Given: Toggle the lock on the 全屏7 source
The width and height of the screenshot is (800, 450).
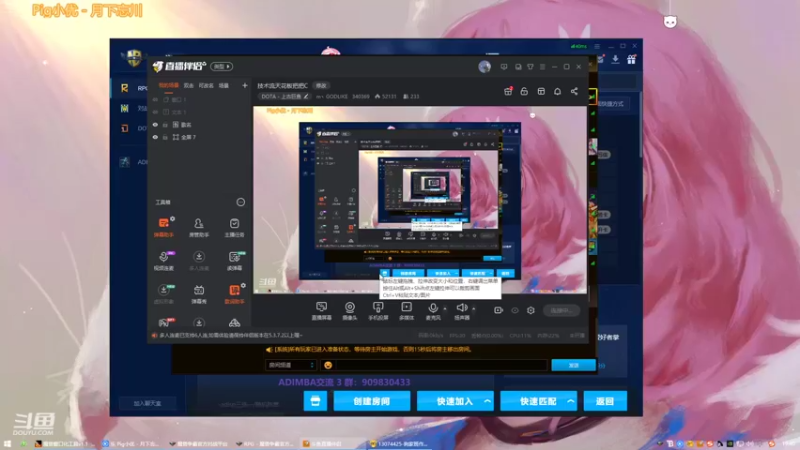Looking at the screenshot, I should point(165,137).
